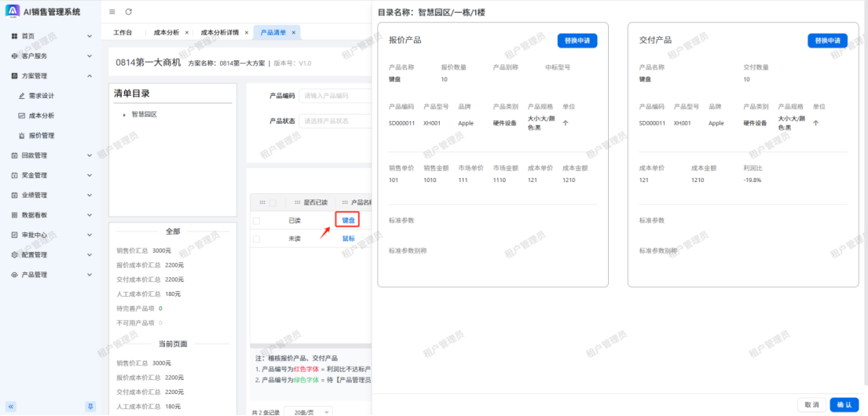The image size is (868, 416).
Task: Close the 成本分析 tab with its X
Action: 186,33
